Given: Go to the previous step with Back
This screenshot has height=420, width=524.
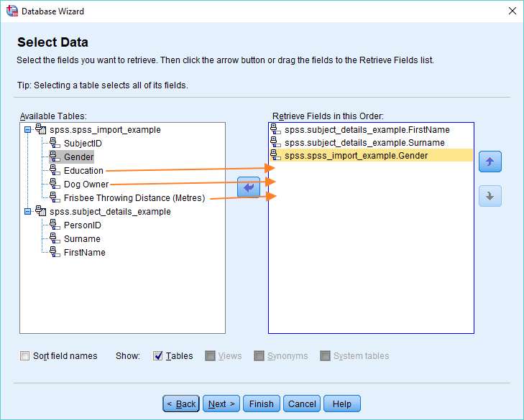Looking at the screenshot, I should [x=181, y=404].
